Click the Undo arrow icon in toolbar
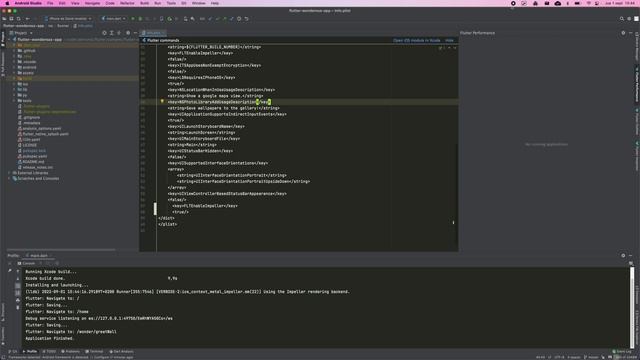The image size is (640, 360). 247,19
